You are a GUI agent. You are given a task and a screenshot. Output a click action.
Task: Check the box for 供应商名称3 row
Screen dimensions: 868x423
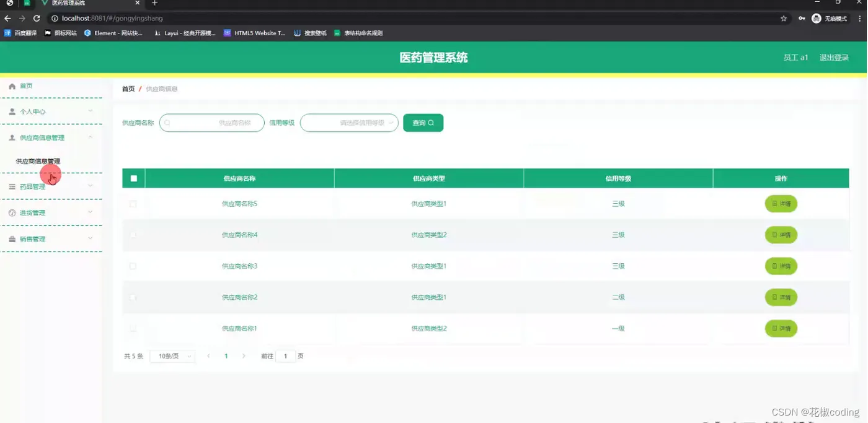point(133,266)
